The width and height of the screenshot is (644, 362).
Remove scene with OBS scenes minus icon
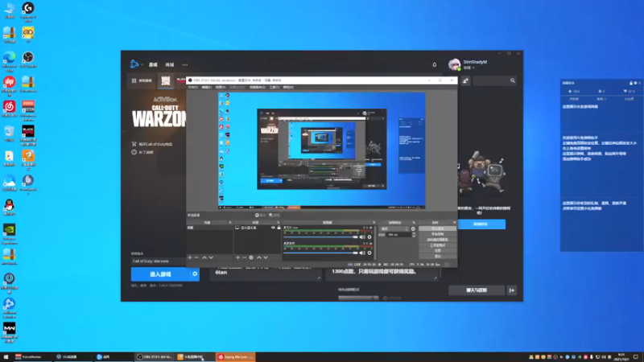(196, 257)
